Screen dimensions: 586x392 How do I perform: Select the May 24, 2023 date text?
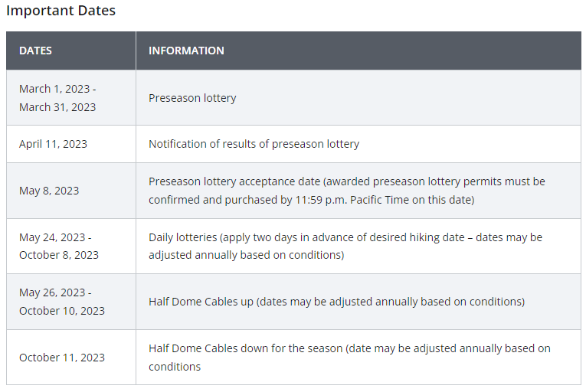[55, 237]
